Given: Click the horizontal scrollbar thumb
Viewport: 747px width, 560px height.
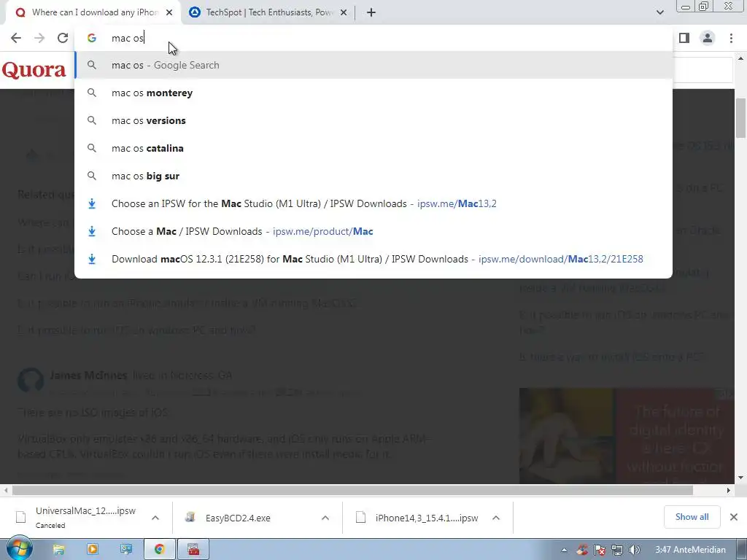Looking at the screenshot, I should pos(352,490).
